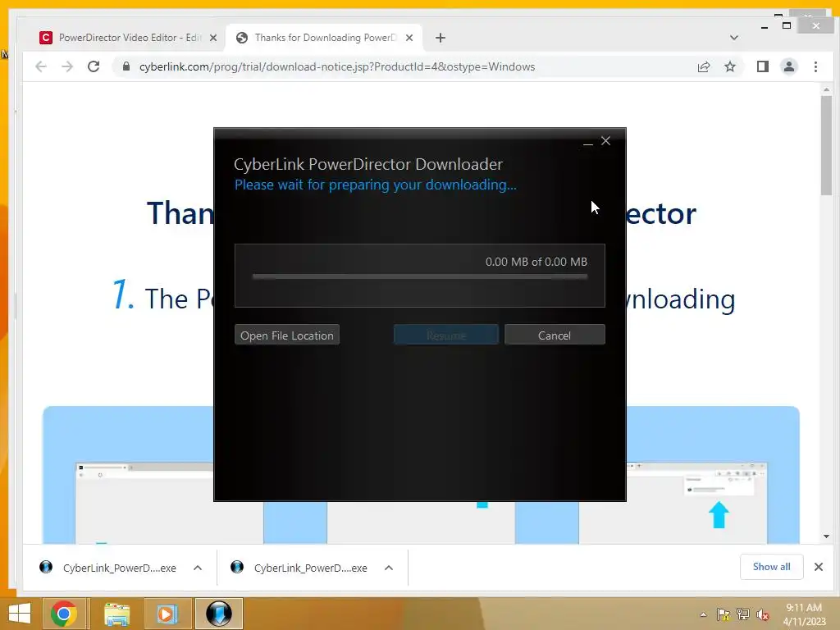Expand options for first downloaded exe
Screen dimensions: 840x630
198,568
